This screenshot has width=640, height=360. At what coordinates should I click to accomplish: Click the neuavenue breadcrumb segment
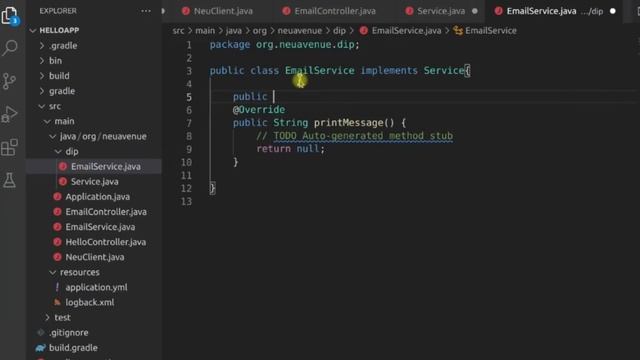coord(300,31)
